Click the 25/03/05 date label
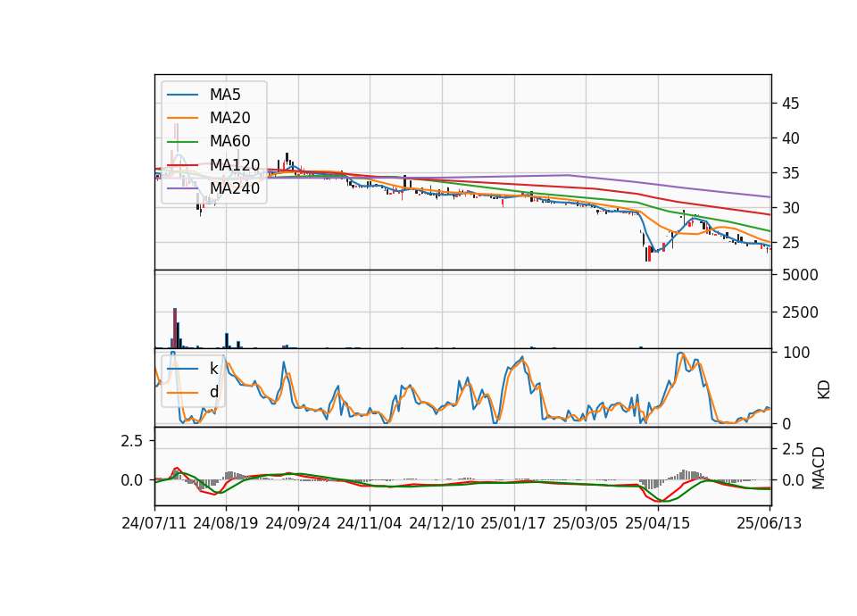Screen dimensions: 857x616 [586, 523]
